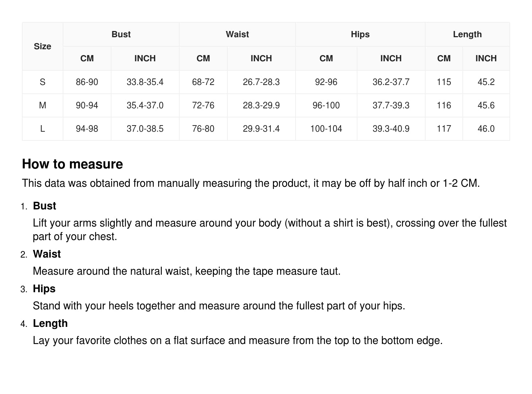
Task: Click the Hips list item heading
Action: (44, 289)
